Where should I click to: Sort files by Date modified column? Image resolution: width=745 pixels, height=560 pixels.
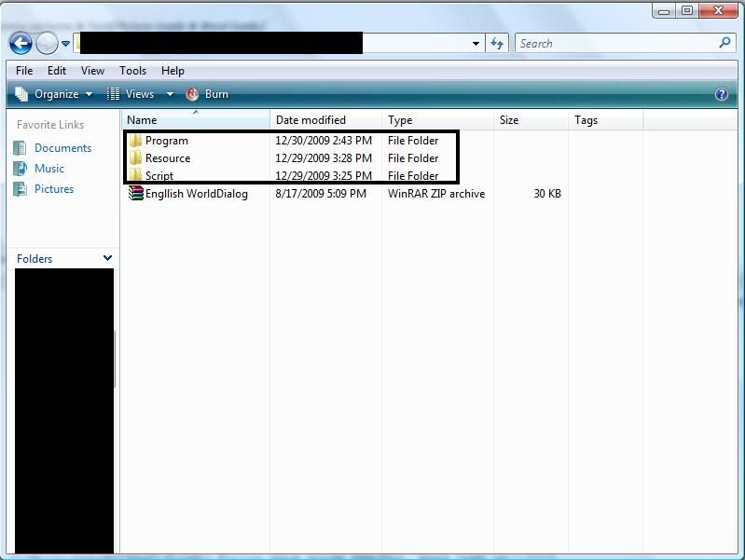coord(310,120)
